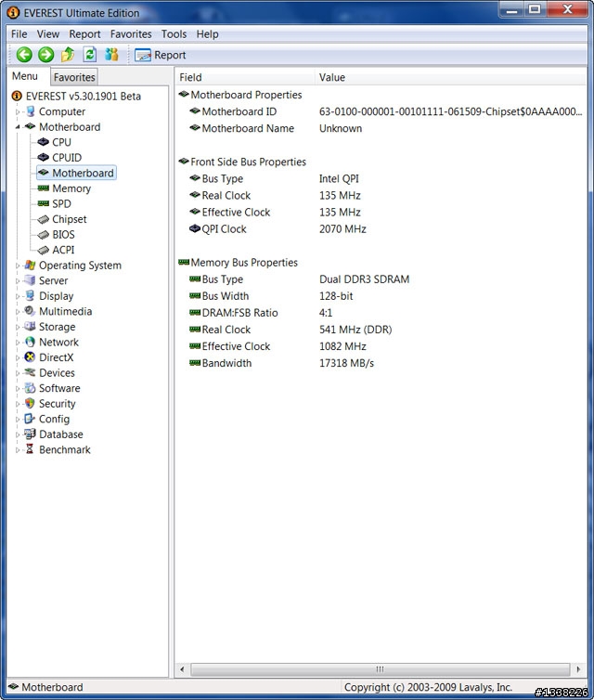Select the Bandwidth row
594x700 pixels.
381,363
